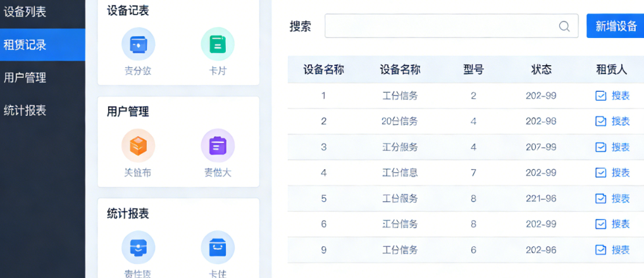This screenshot has width=644, height=278.
Task: Select 租赁记录 sidebar menu item
Action: (25, 45)
